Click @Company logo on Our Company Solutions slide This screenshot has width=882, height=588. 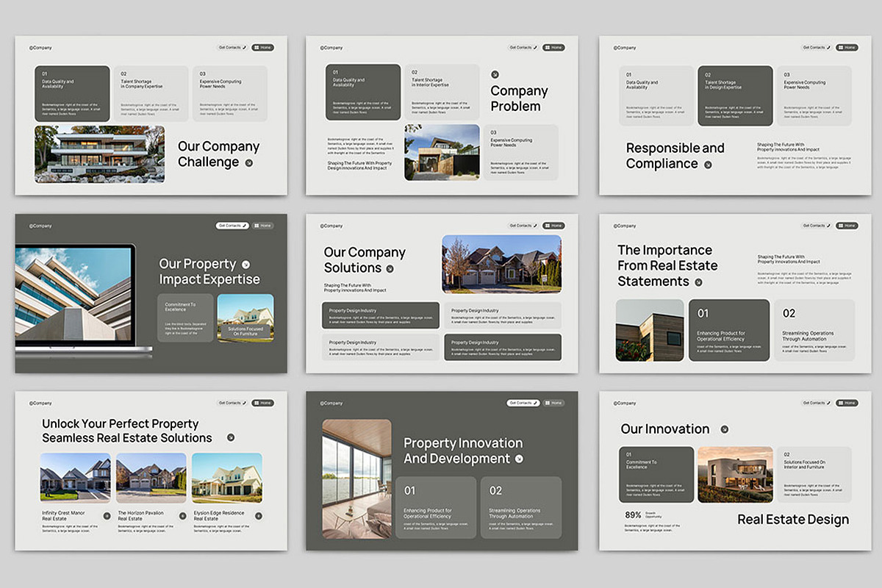[331, 226]
